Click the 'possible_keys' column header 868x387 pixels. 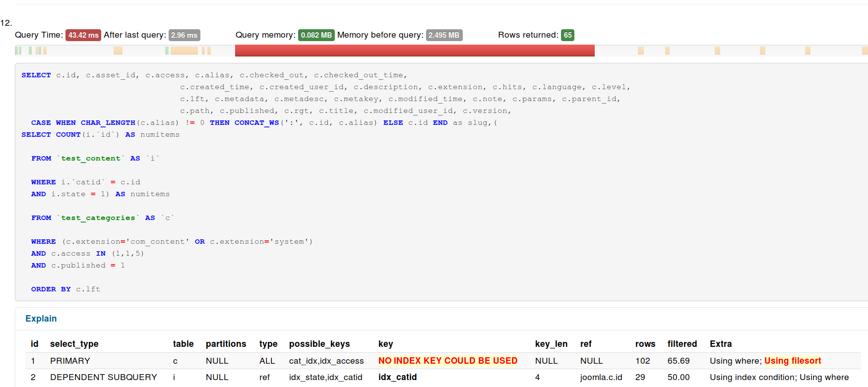pyautogui.click(x=319, y=344)
